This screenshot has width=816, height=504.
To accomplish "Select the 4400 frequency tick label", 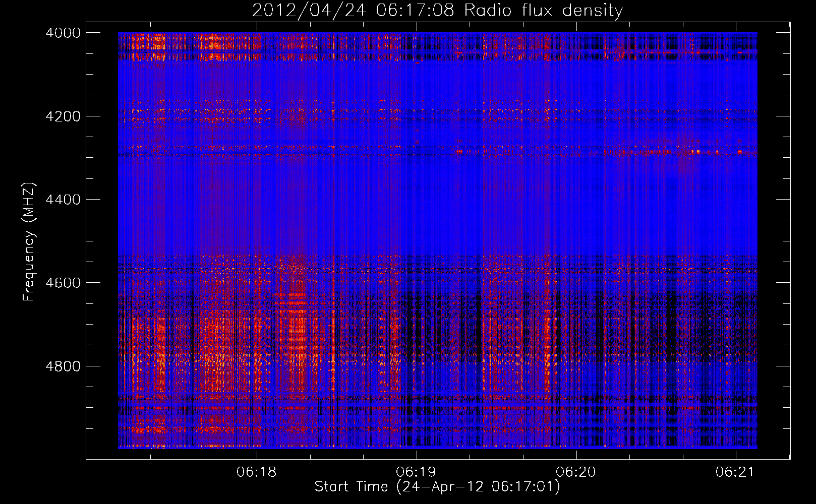I will 63,200.
